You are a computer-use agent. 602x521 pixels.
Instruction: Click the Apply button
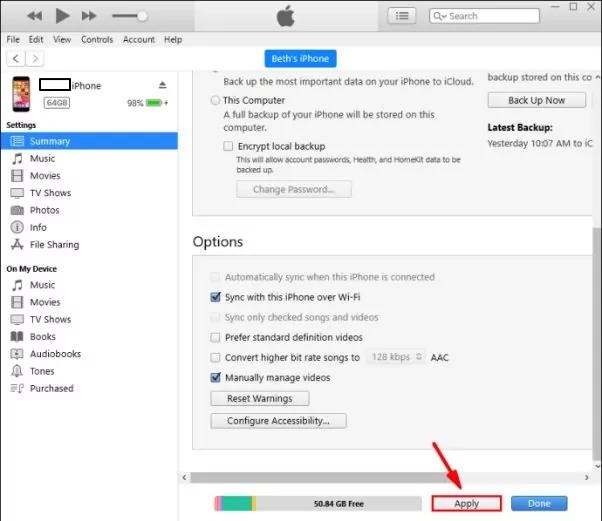click(x=466, y=504)
